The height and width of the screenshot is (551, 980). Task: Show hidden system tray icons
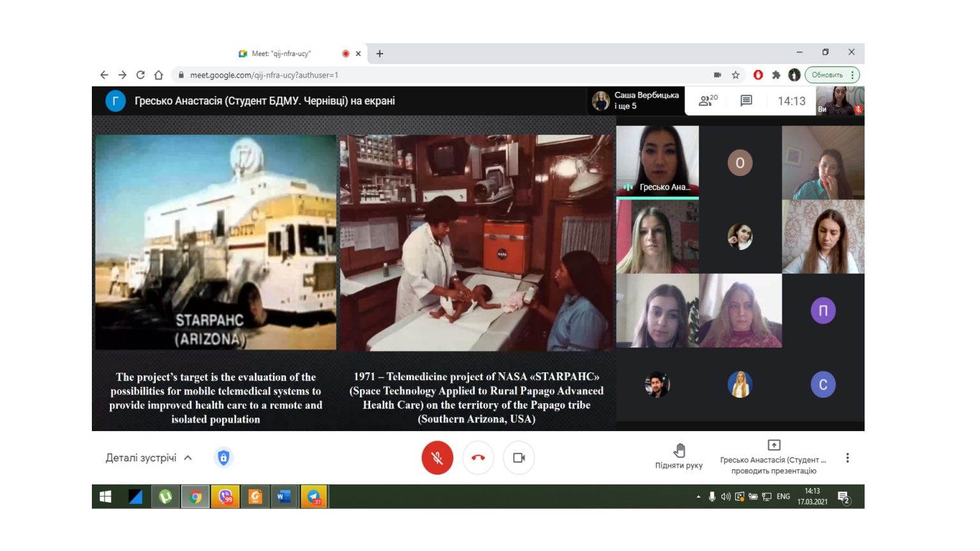[x=699, y=497]
